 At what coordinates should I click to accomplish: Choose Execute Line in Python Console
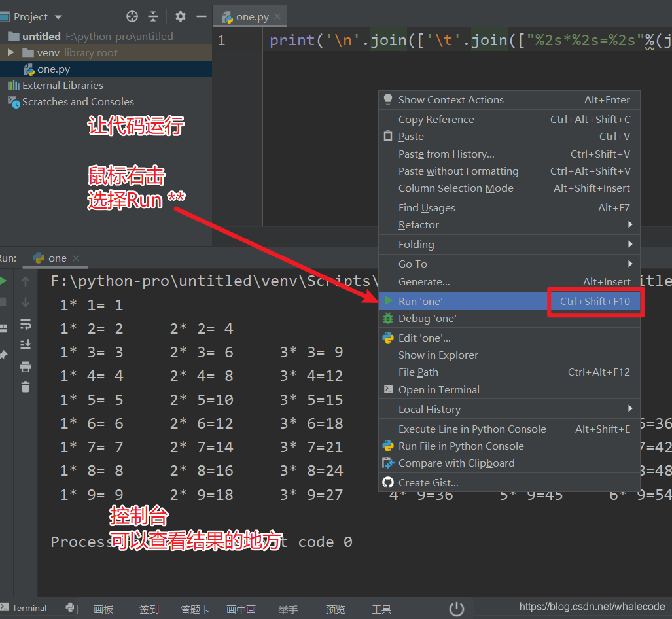[x=509, y=429]
